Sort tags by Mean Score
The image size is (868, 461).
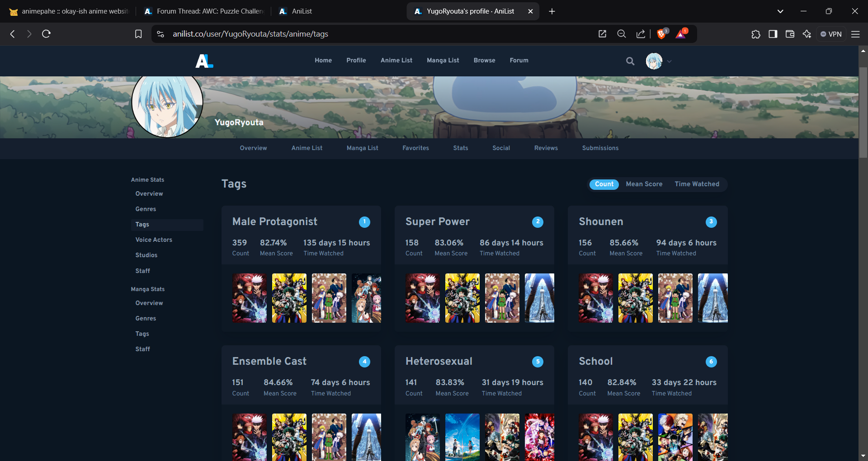(644, 184)
